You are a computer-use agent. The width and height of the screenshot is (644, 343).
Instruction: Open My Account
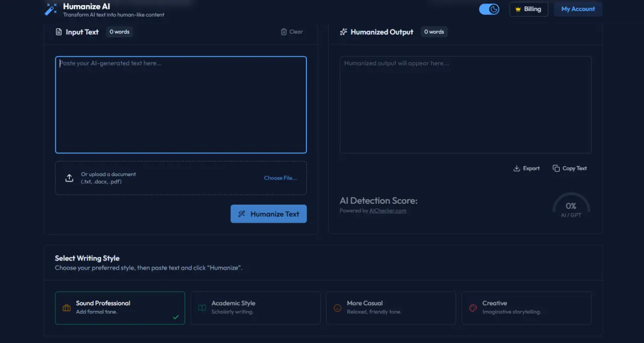tap(578, 9)
